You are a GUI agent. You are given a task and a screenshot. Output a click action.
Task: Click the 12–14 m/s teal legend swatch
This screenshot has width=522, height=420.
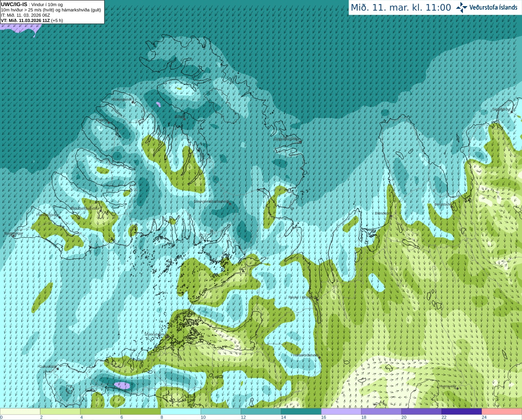click(x=261, y=411)
